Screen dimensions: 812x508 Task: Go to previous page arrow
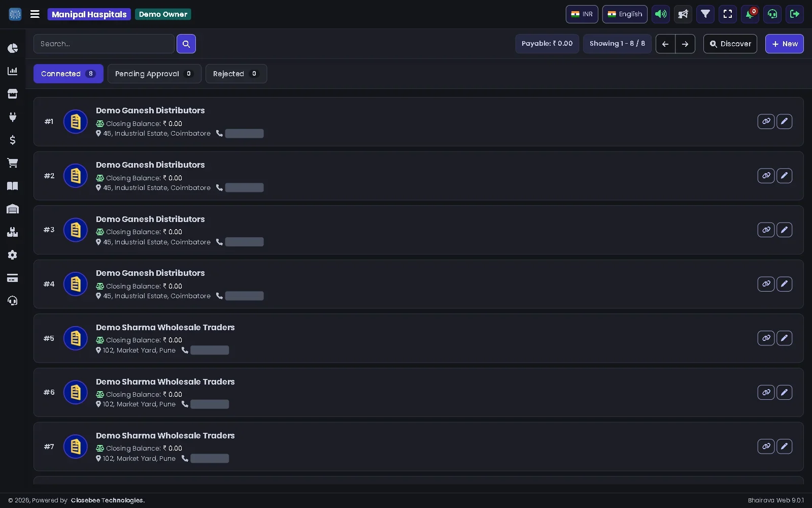[x=665, y=44]
